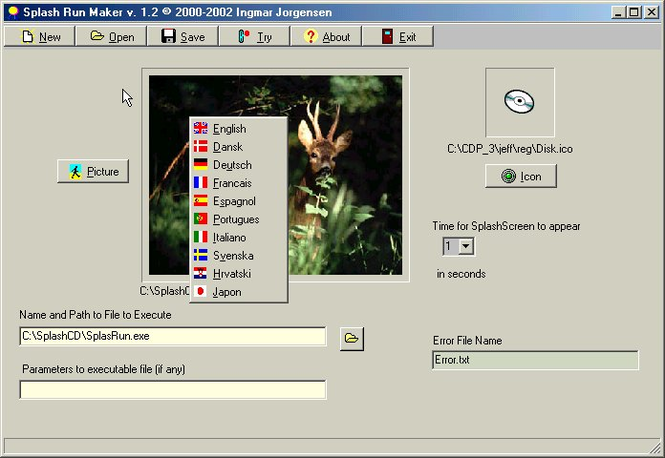The width and height of the screenshot is (665, 458).
Task: Minimize the Splash Run Maker window
Action: click(619, 12)
